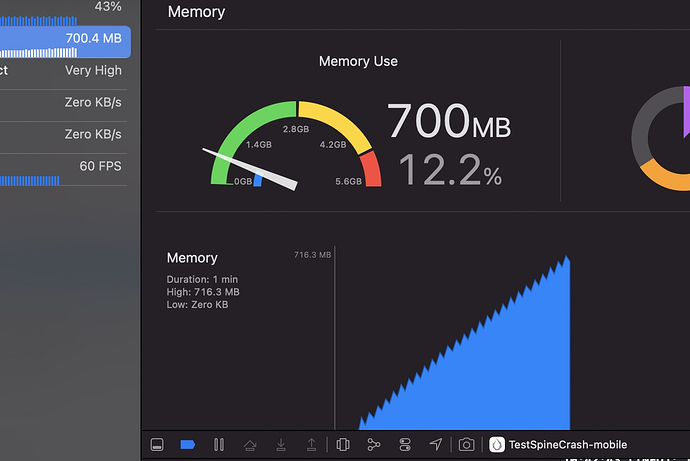Select the Memory 700.4 MB gauge row
This screenshot has width=690, height=461.
[x=65, y=42]
